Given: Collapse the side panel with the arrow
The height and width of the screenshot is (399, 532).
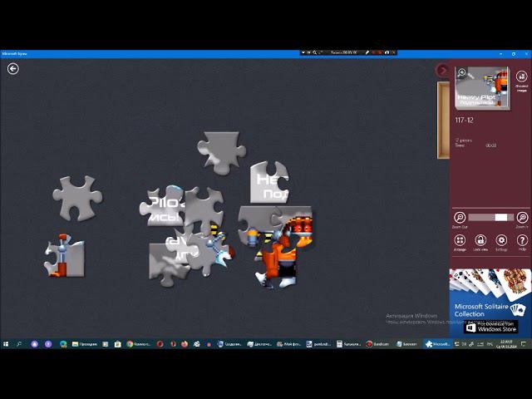Looking at the screenshot, I should tap(442, 70).
